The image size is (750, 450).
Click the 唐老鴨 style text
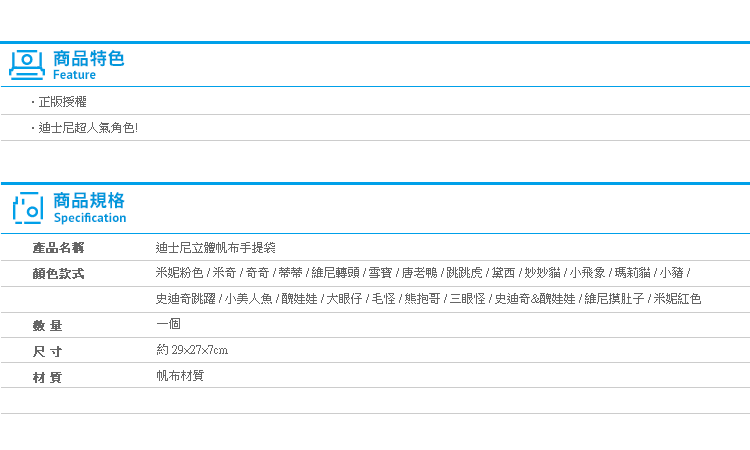click(419, 273)
